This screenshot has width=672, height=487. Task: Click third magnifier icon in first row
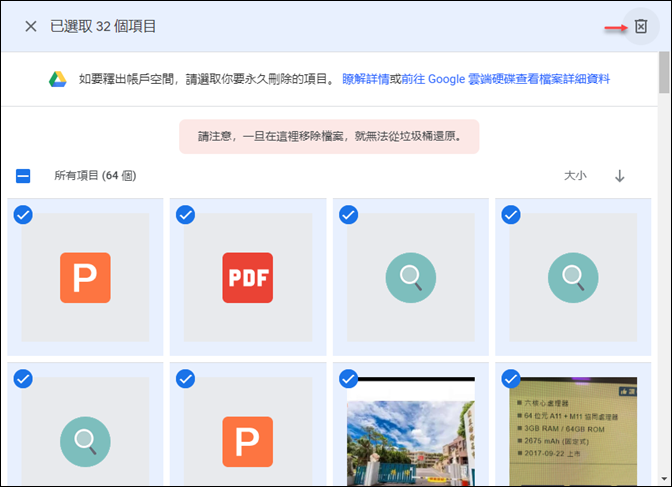411,278
